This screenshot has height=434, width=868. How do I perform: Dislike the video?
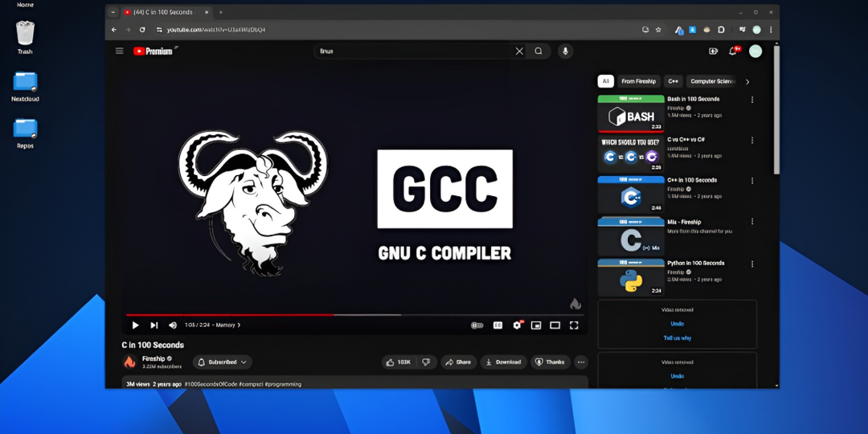tap(426, 362)
